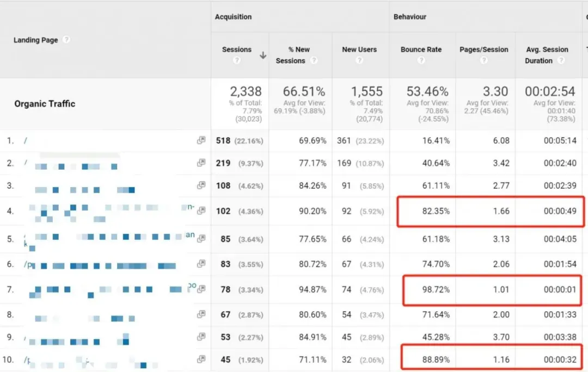Image resolution: width=588 pixels, height=372 pixels.
Task: Click the summary value 66.51%
Action: (304, 91)
